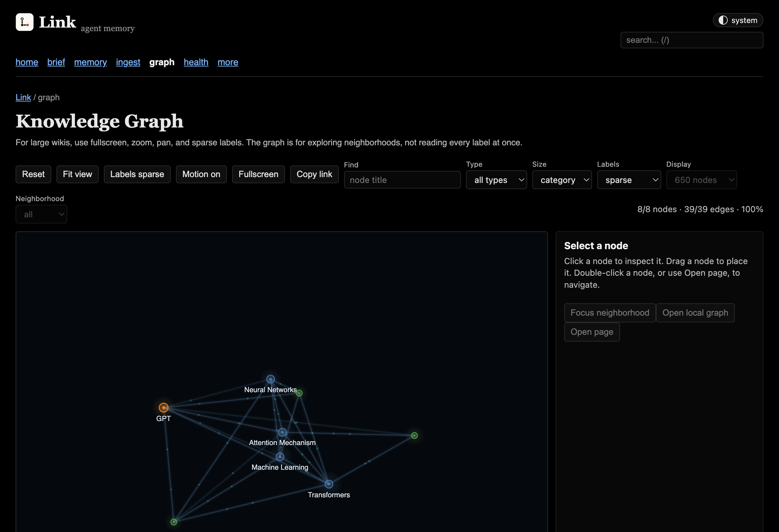
Task: Click the Link title heading
Action: pos(57,22)
